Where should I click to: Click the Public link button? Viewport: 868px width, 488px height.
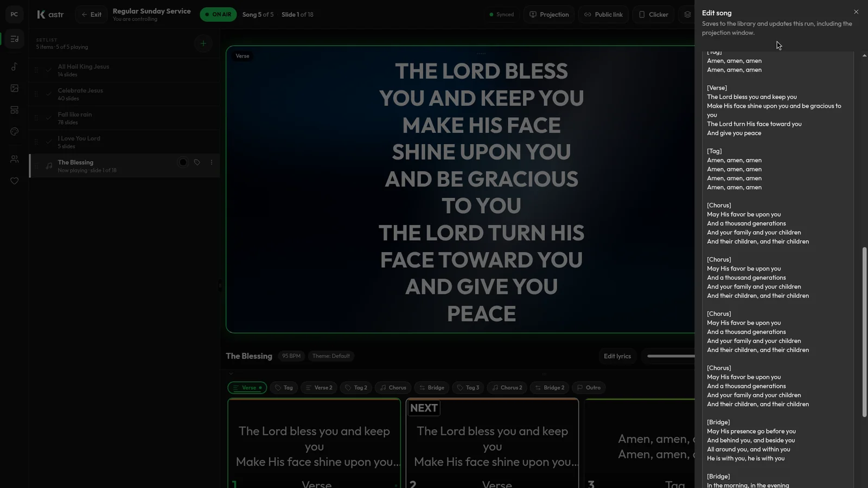pos(603,15)
